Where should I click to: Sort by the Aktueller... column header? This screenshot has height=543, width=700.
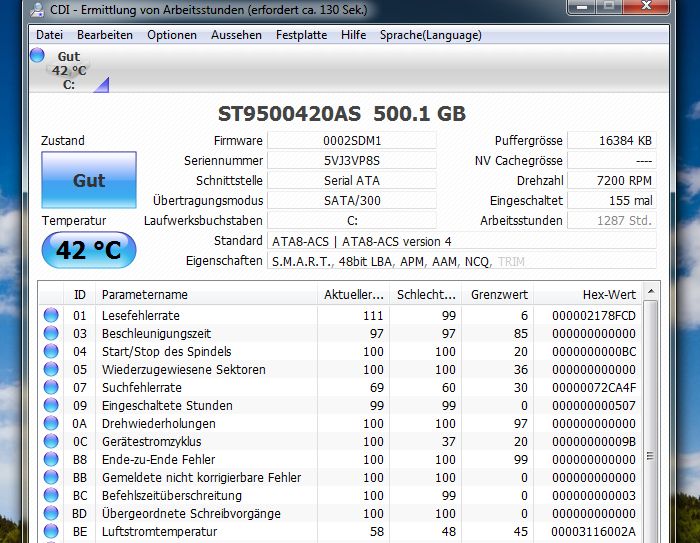point(354,295)
